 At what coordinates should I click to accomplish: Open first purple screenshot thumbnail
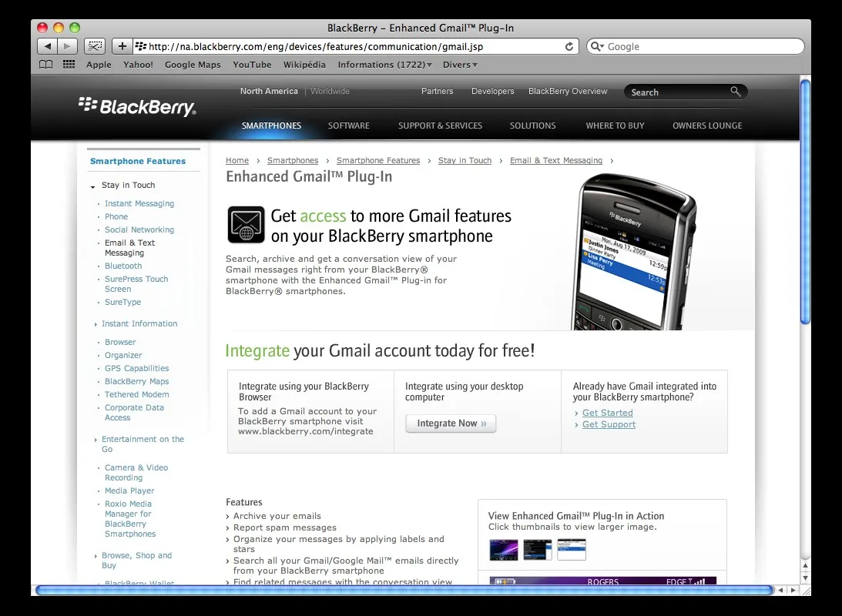[x=504, y=550]
